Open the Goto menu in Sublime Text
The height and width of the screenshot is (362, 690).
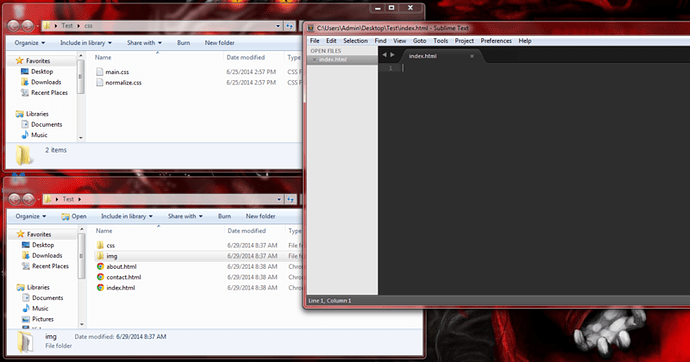click(419, 41)
